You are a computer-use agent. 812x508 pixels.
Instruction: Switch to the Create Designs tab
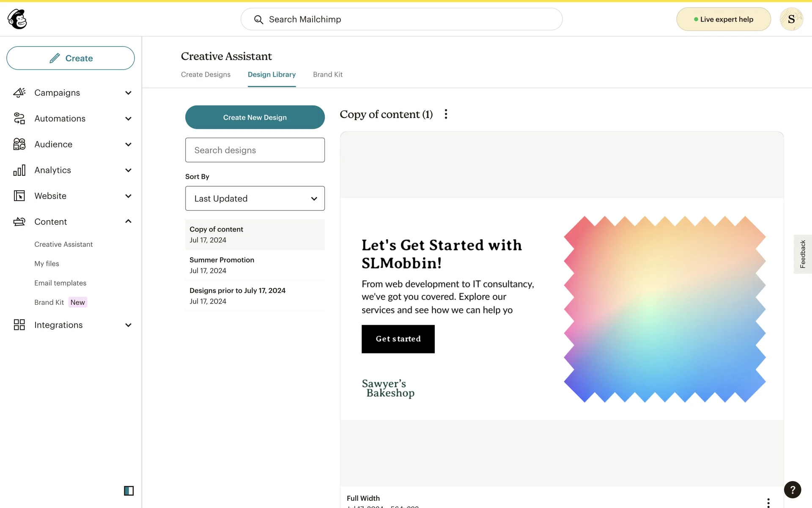click(x=206, y=75)
